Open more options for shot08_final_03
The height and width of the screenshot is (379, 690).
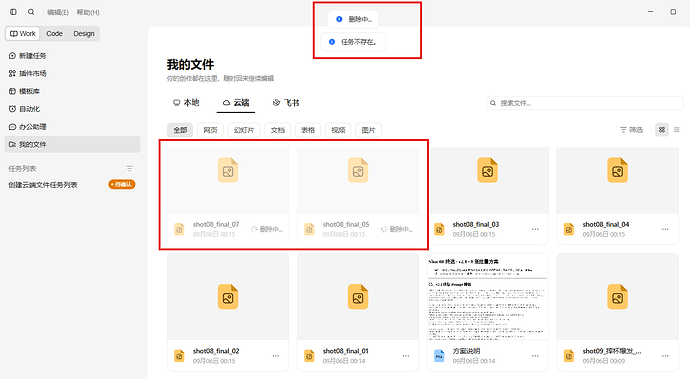pyautogui.click(x=535, y=229)
